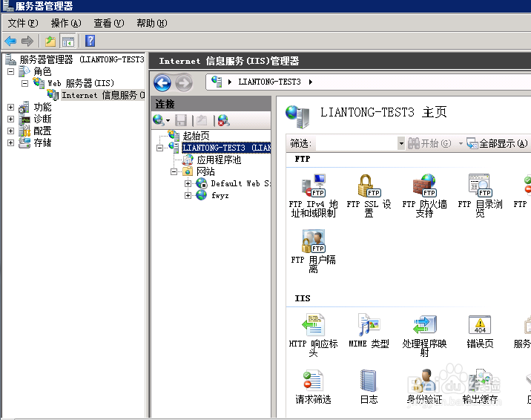Click the 全部显示(A) button
This screenshot has height=420, width=531.
(497, 144)
